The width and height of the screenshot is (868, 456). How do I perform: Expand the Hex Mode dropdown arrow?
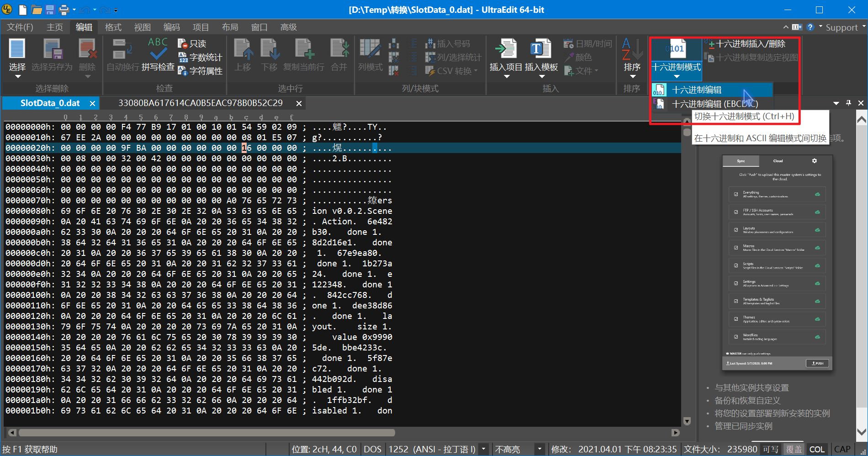click(x=677, y=77)
